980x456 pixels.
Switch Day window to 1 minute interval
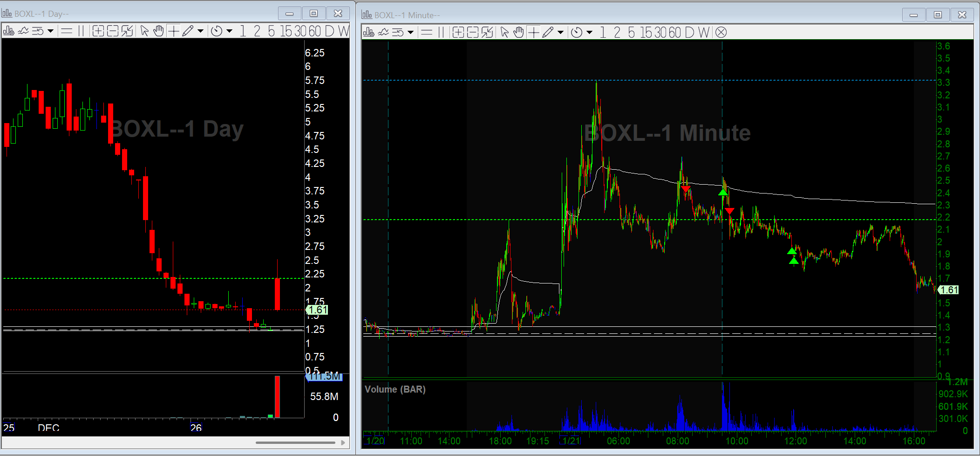point(243,31)
